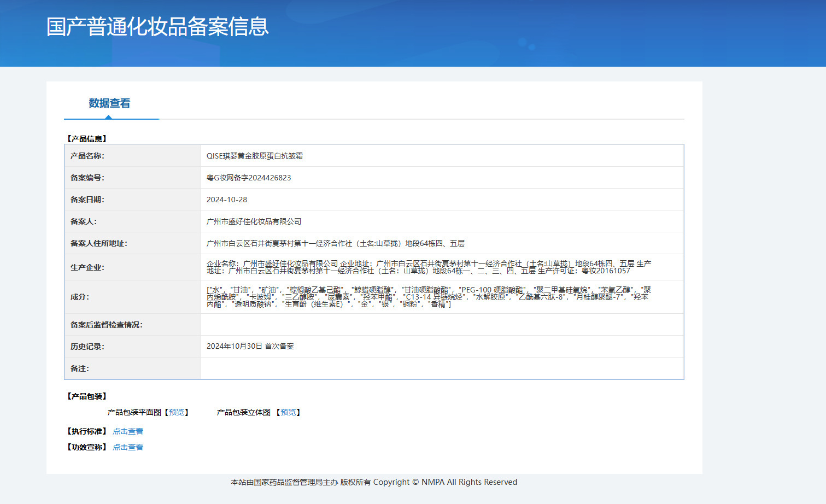
Task: Click the 产品名称 row label
Action: click(87, 156)
